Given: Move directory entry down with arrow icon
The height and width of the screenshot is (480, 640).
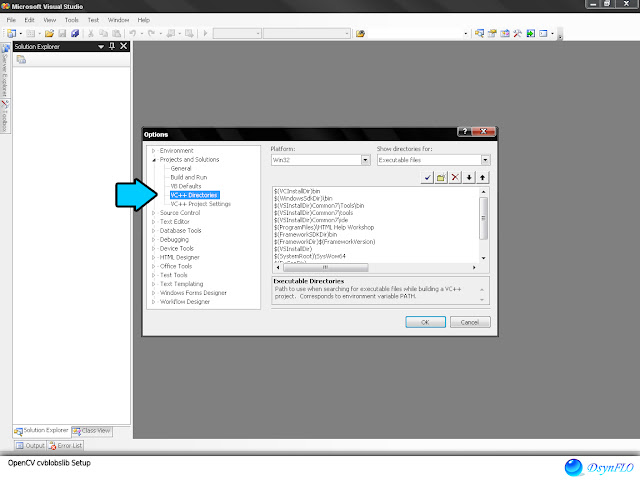Looking at the screenshot, I should [x=469, y=178].
